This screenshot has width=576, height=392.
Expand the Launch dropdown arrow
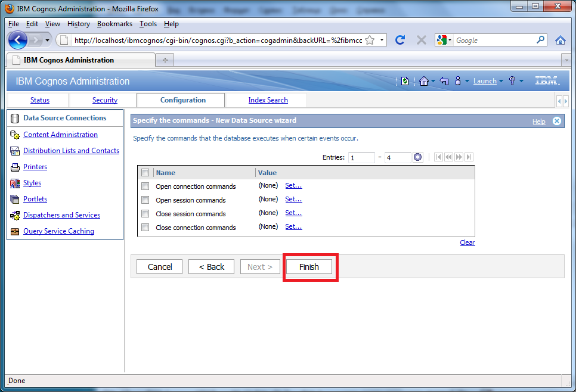coord(501,81)
